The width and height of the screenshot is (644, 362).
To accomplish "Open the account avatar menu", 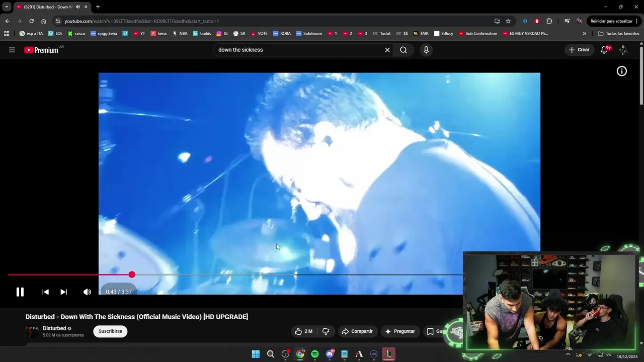I will pos(623,50).
